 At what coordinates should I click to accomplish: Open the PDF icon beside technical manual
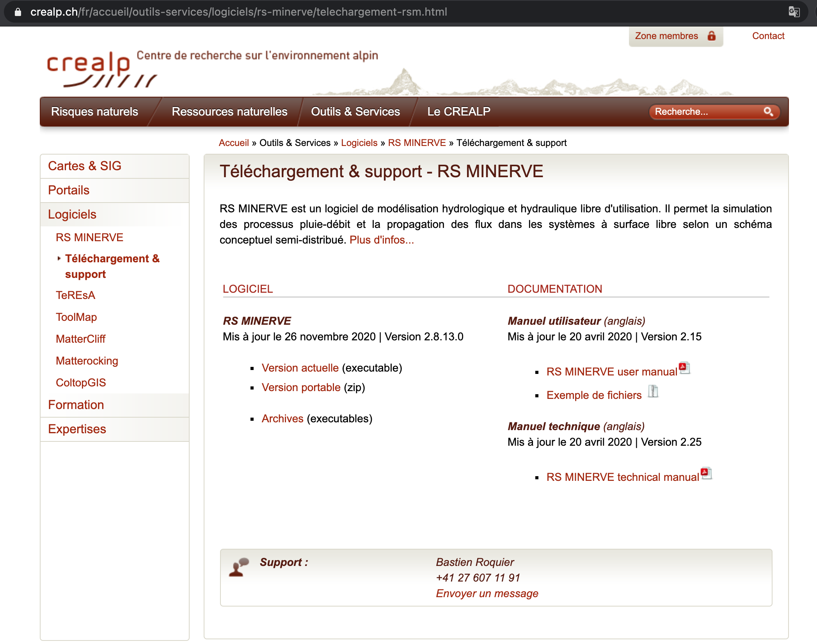(x=707, y=473)
